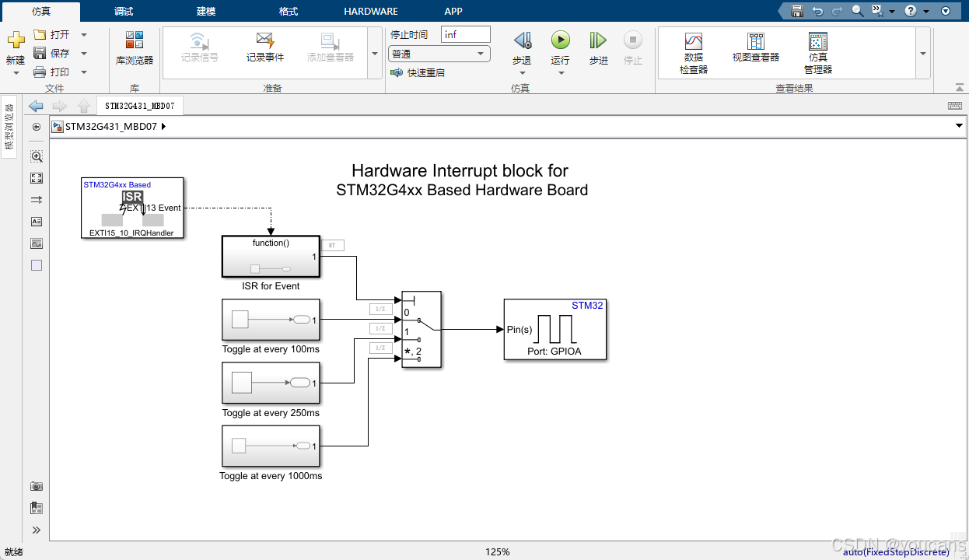Click the screenshot camera palette icon

coord(37,486)
